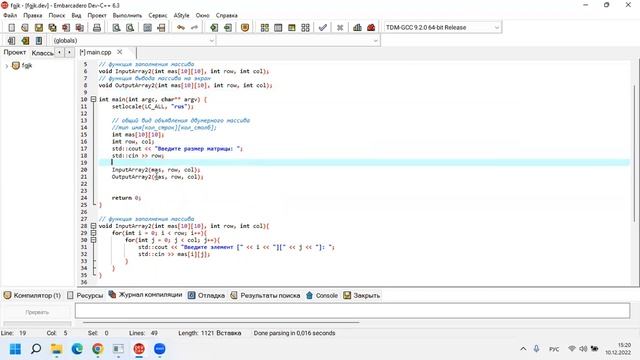640x360 pixels.
Task: Open Google Chrome from the taskbar
Action: 98,349
